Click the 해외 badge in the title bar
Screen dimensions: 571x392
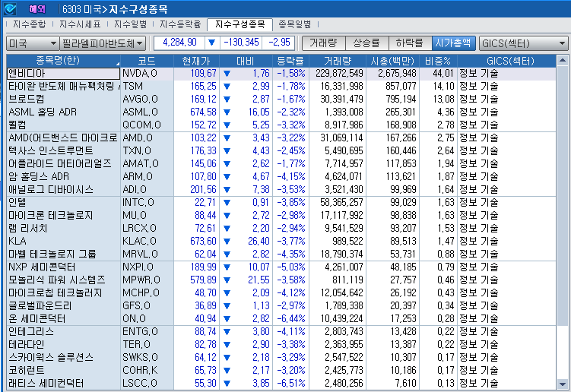[x=37, y=9]
